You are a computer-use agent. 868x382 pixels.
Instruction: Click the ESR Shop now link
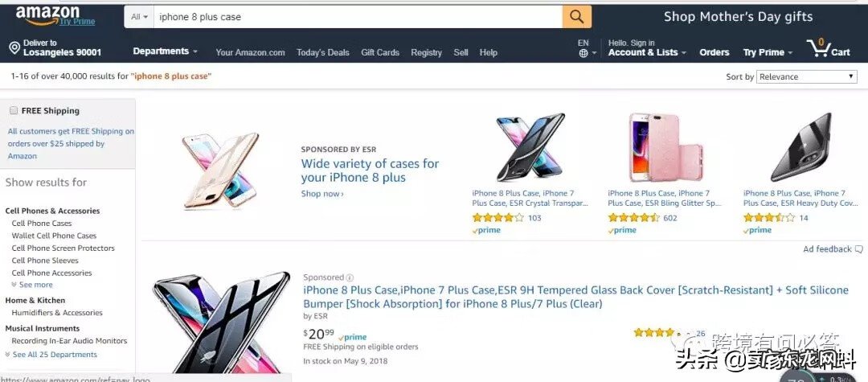coord(322,194)
